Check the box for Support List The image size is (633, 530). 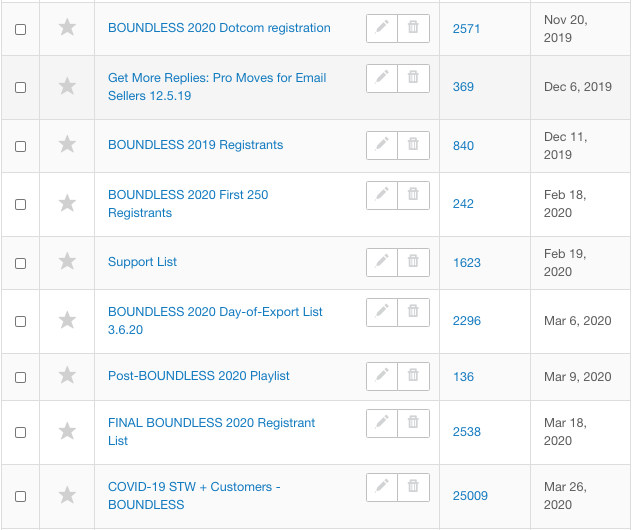coord(21,263)
